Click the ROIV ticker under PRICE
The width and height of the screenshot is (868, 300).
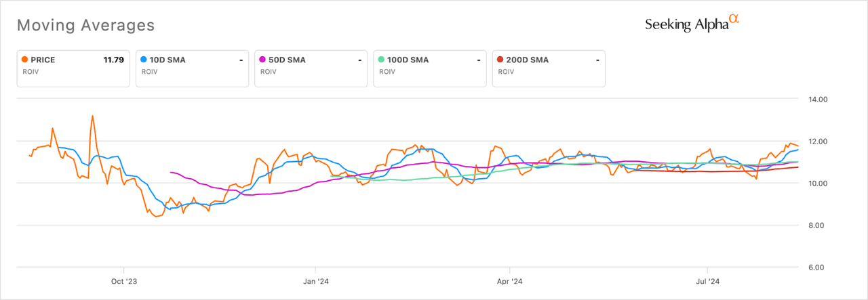31,71
